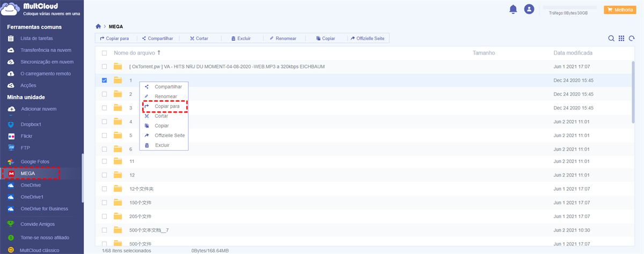
Task: Open Transferência na nuvem tool
Action: point(45,50)
